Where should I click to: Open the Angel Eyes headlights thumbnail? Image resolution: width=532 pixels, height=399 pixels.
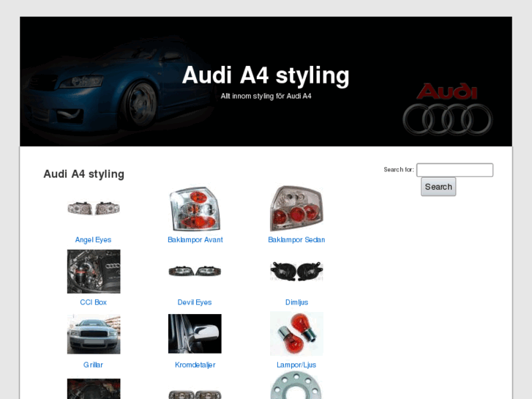94,208
